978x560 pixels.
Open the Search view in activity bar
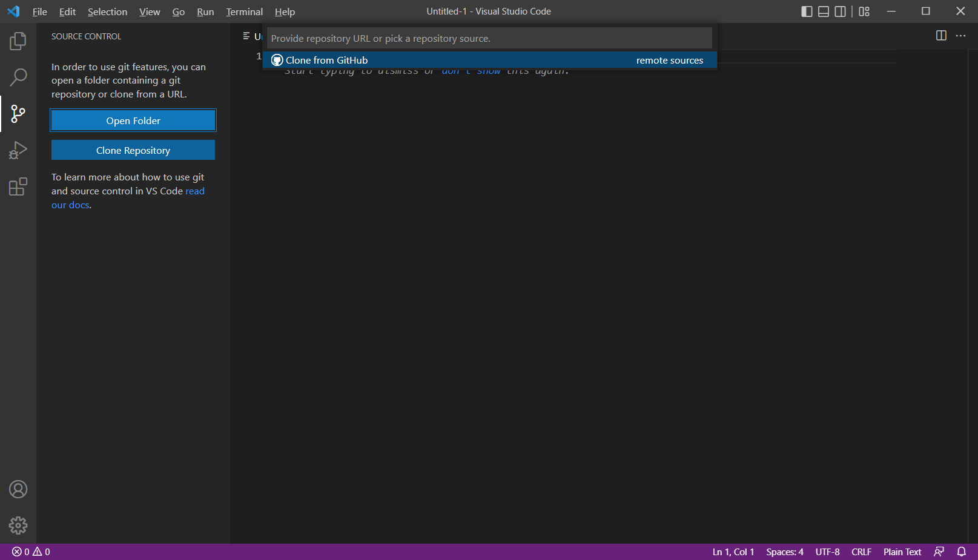(x=18, y=77)
